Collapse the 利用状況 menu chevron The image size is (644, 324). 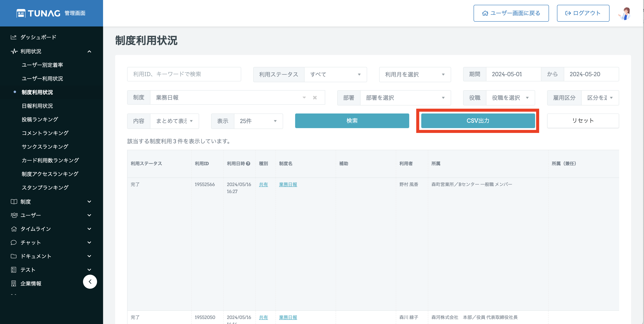coord(89,52)
